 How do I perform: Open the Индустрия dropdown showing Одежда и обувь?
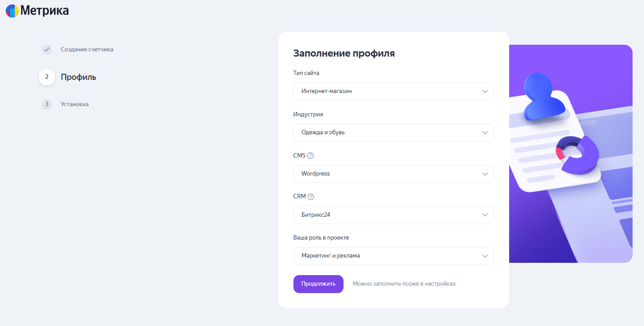393,133
